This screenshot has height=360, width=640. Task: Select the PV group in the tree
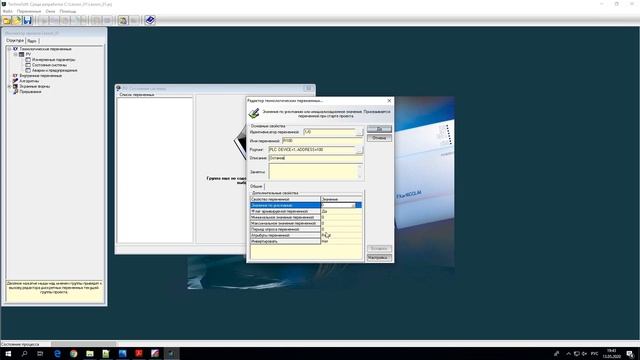pyautogui.click(x=28, y=54)
